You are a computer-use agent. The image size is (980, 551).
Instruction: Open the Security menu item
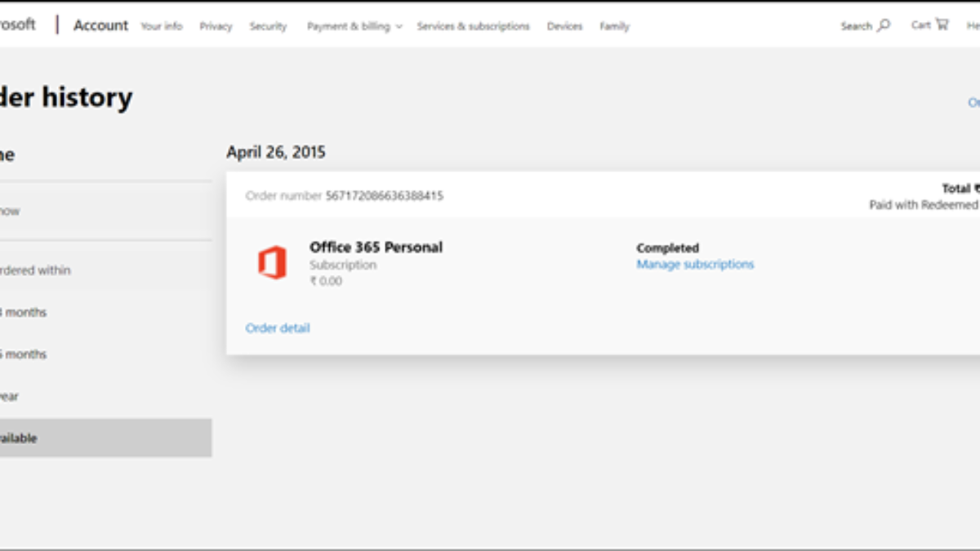click(268, 26)
